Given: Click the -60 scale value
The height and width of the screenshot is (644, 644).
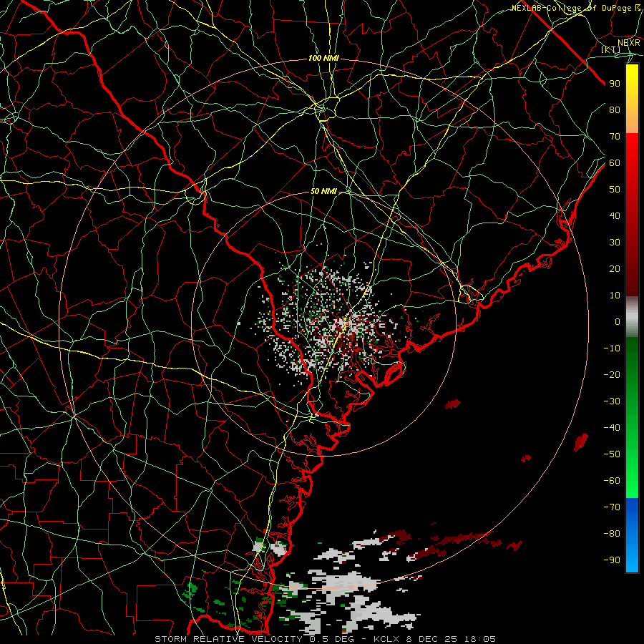Looking at the screenshot, I should click(612, 481).
